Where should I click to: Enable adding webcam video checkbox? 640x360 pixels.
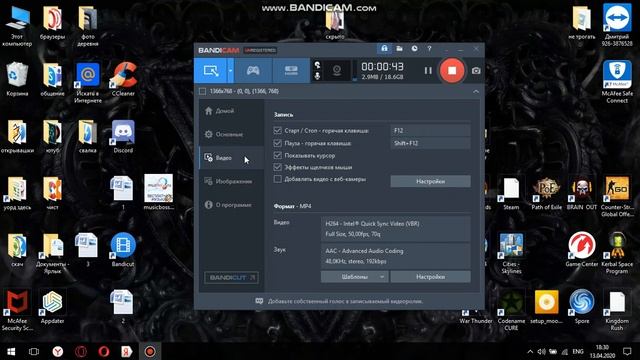pos(278,179)
